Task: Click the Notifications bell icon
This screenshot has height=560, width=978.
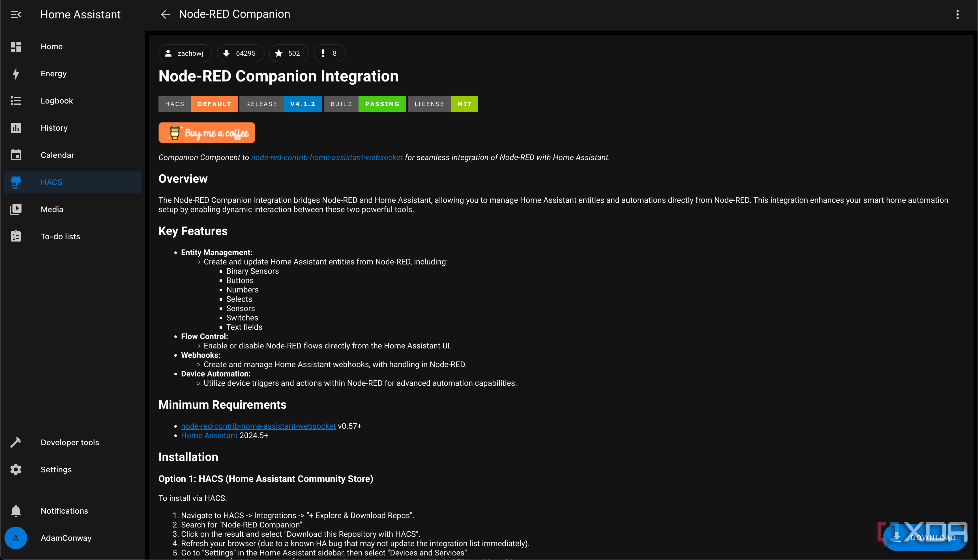Action: tap(16, 511)
